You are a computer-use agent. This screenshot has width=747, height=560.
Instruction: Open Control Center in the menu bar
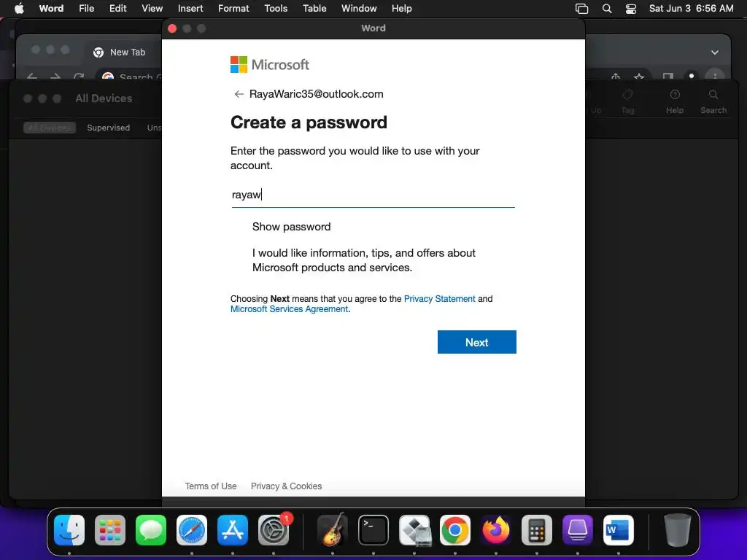631,9
